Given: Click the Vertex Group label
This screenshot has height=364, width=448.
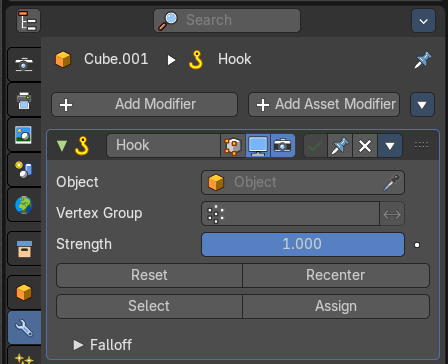Looking at the screenshot, I should 99,213.
